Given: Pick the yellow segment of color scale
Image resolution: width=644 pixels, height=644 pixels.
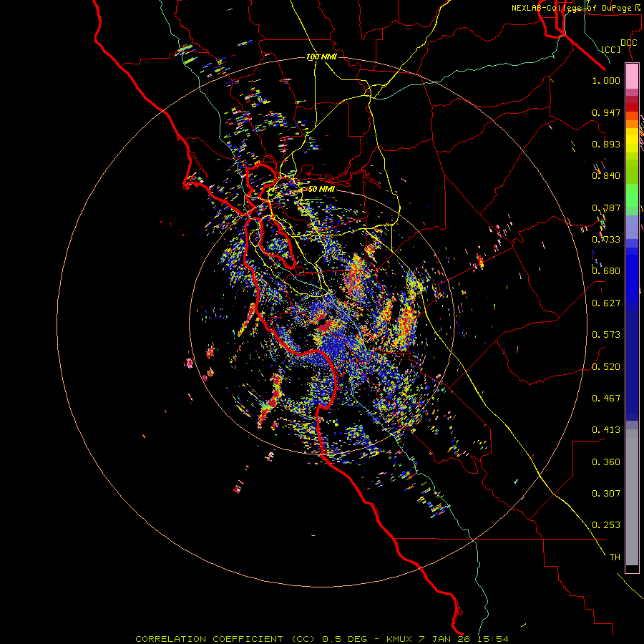Looking at the screenshot, I should (632, 140).
